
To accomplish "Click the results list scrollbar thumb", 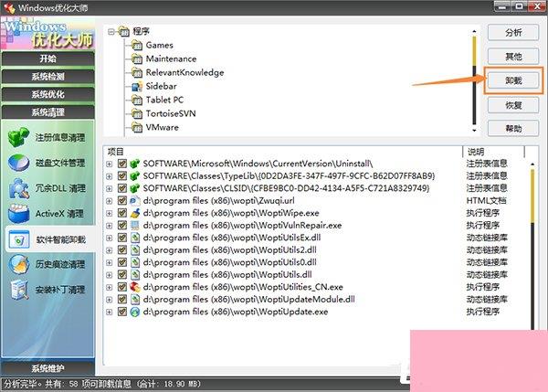I will (532, 196).
